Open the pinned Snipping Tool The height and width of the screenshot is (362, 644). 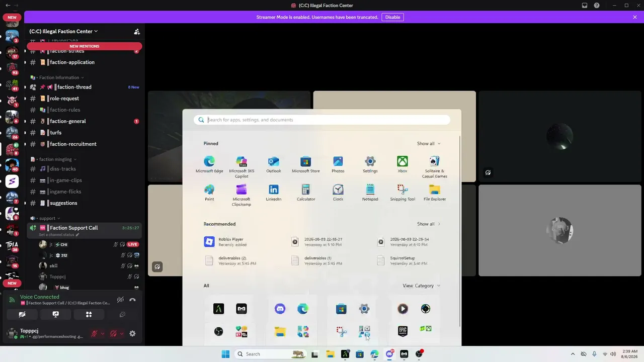(403, 193)
